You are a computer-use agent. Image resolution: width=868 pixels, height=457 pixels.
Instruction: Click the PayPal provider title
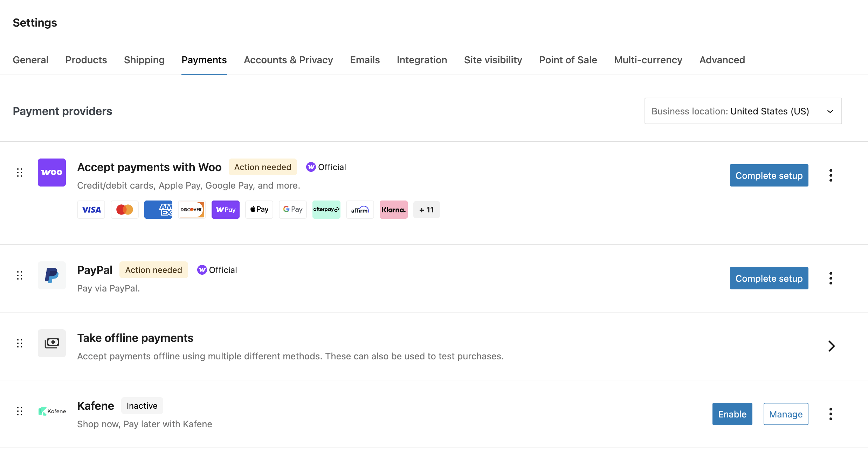pyautogui.click(x=95, y=270)
